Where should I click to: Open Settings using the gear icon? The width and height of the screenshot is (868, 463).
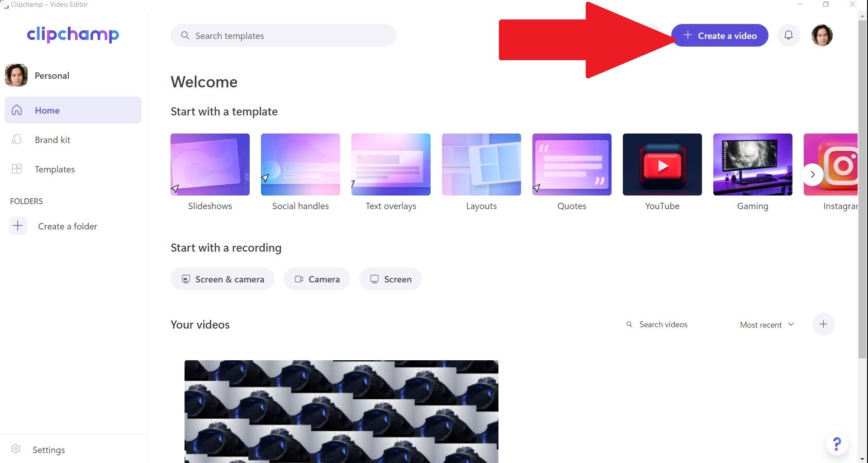(15, 449)
